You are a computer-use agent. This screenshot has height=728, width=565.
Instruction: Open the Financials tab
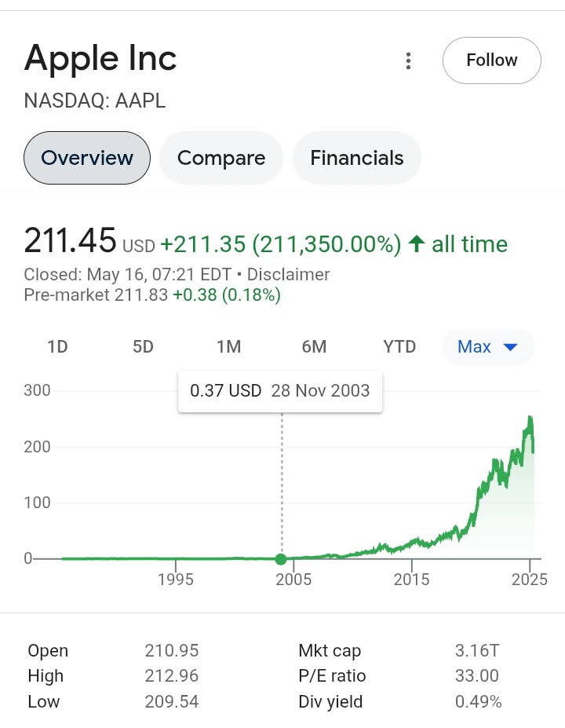[357, 158]
